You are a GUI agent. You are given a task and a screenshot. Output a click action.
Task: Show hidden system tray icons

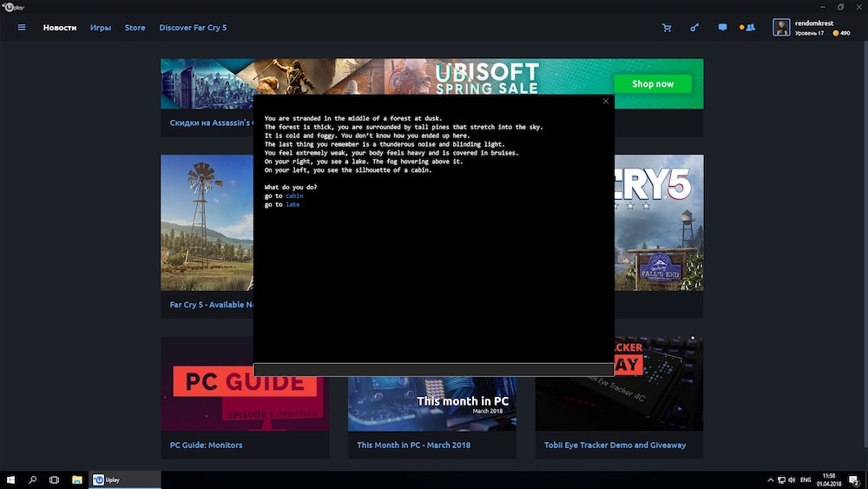coord(770,480)
